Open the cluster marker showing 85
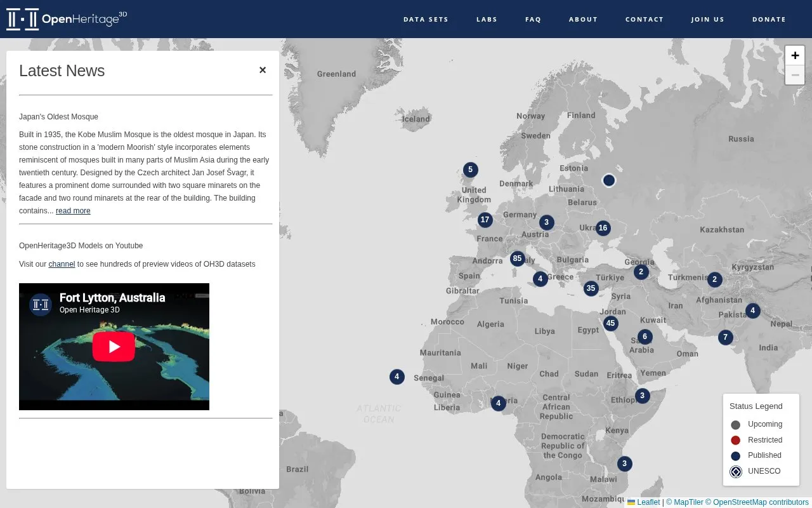Viewport: 812px width, 508px height. [518, 258]
